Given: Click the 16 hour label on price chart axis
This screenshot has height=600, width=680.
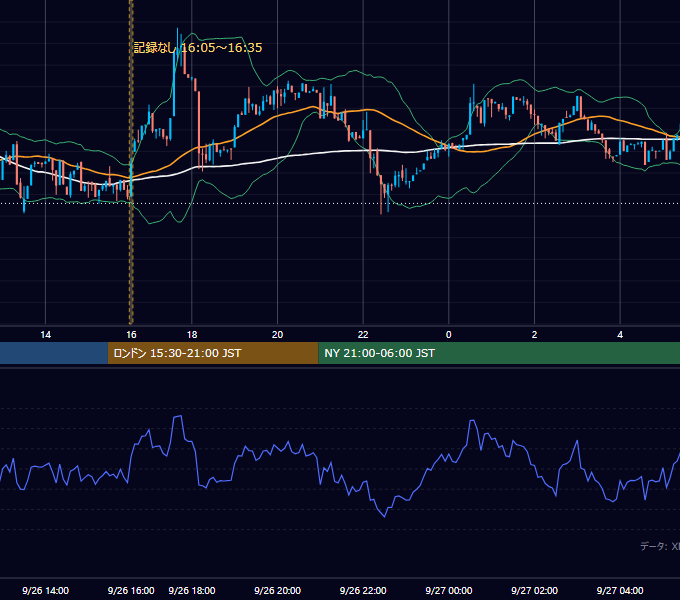Looking at the screenshot, I should (131, 335).
